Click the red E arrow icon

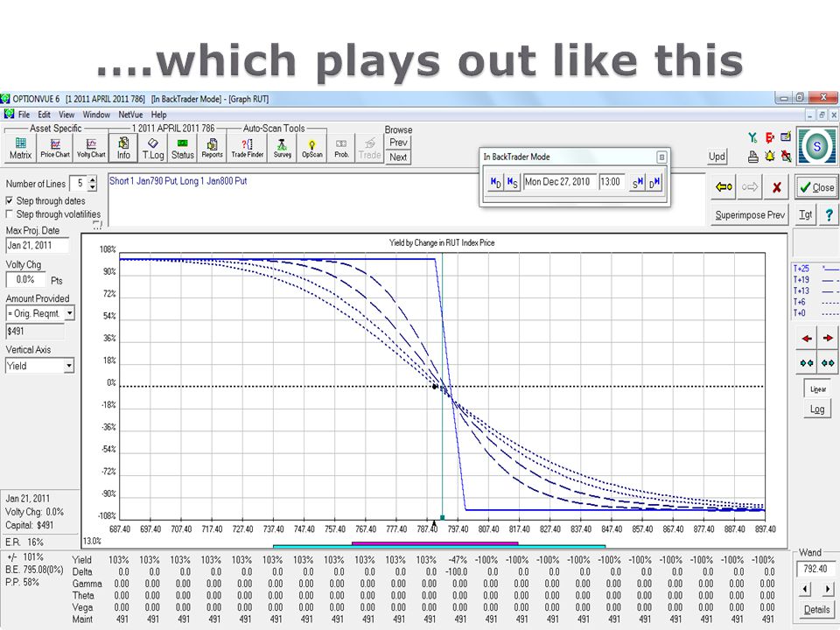click(x=770, y=138)
